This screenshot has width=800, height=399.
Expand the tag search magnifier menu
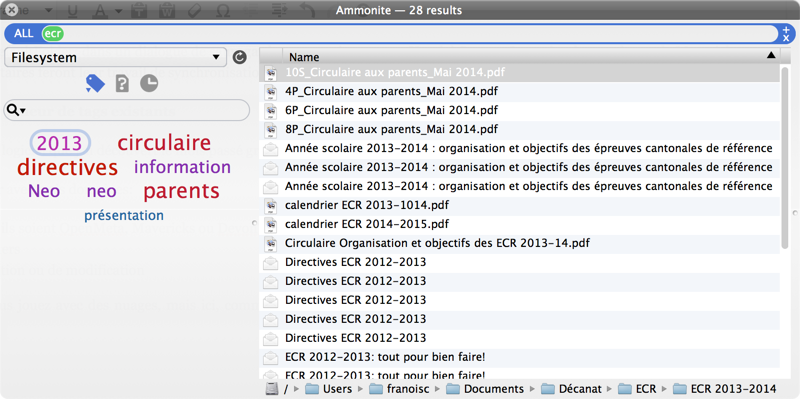click(16, 110)
